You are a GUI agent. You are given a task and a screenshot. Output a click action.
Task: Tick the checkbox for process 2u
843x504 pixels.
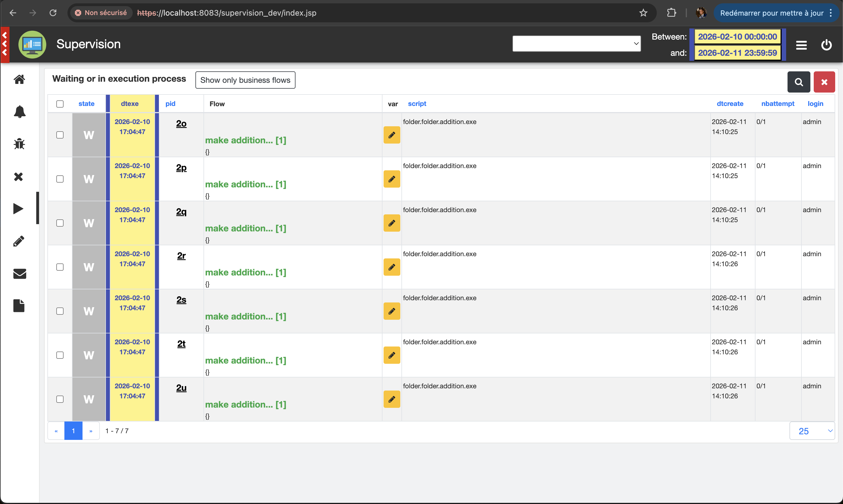pyautogui.click(x=60, y=399)
